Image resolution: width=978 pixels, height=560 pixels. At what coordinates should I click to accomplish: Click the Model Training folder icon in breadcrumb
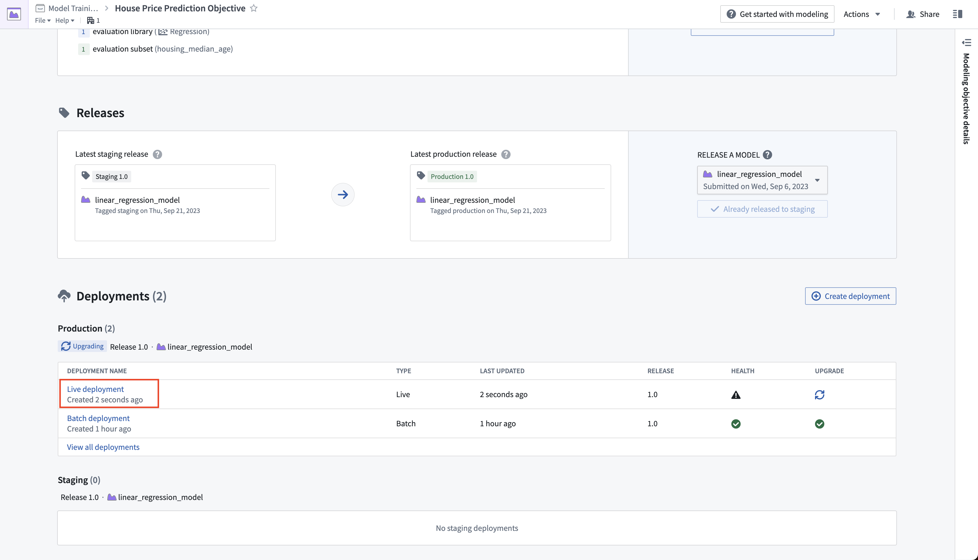pos(41,8)
